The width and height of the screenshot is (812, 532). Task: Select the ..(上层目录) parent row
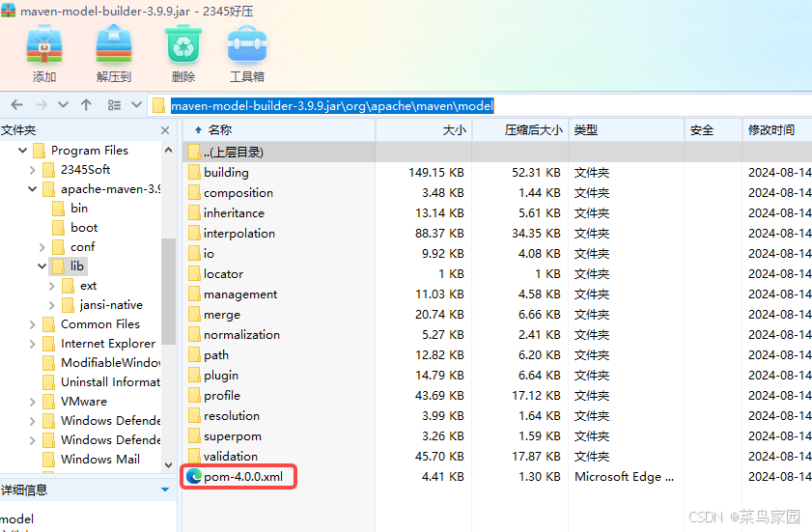pyautogui.click(x=497, y=152)
